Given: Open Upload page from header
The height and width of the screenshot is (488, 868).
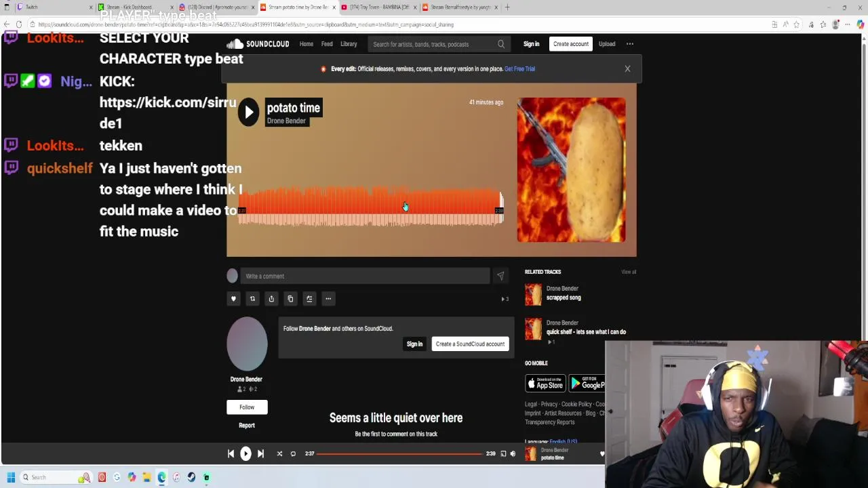Looking at the screenshot, I should (x=607, y=44).
